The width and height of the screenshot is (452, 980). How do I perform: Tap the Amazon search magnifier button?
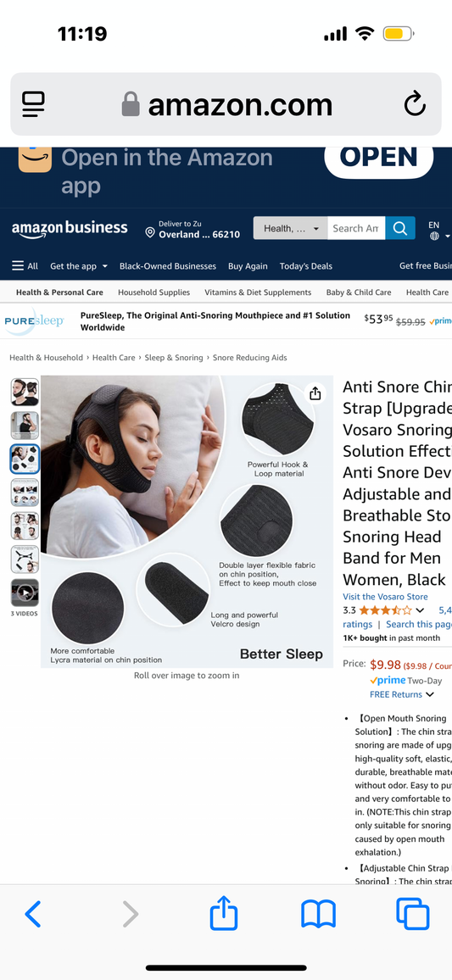click(x=400, y=228)
